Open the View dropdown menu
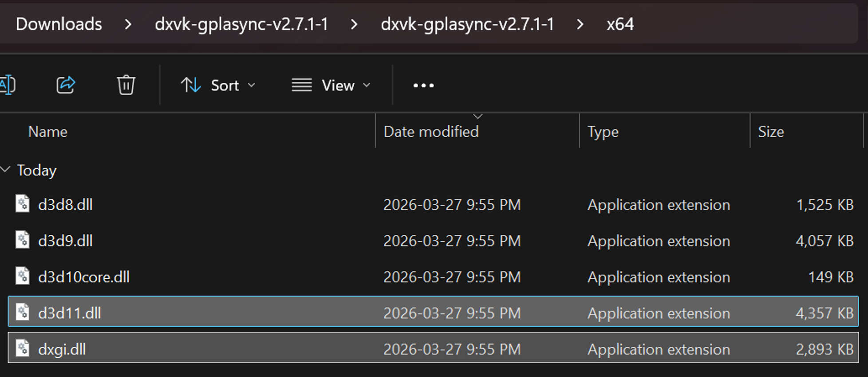The height and width of the screenshot is (377, 868). point(331,85)
